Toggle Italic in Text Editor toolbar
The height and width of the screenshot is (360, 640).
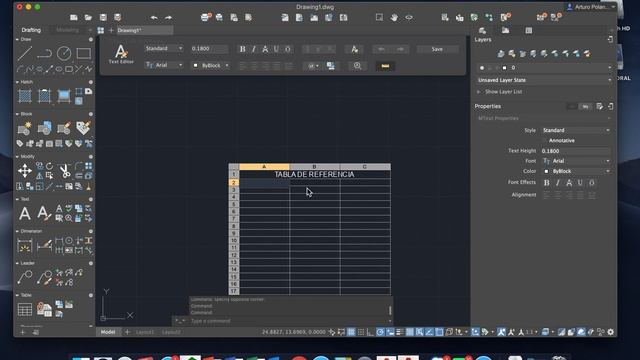tap(253, 49)
